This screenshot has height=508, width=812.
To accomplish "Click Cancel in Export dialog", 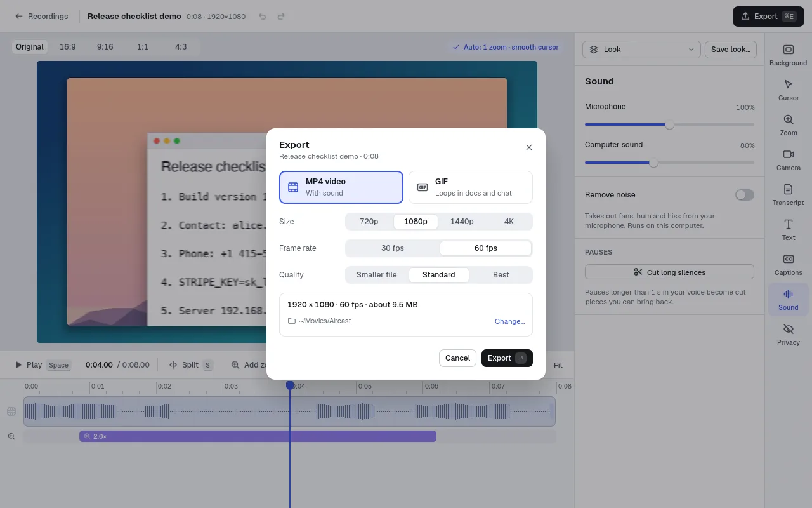I will [x=457, y=358].
